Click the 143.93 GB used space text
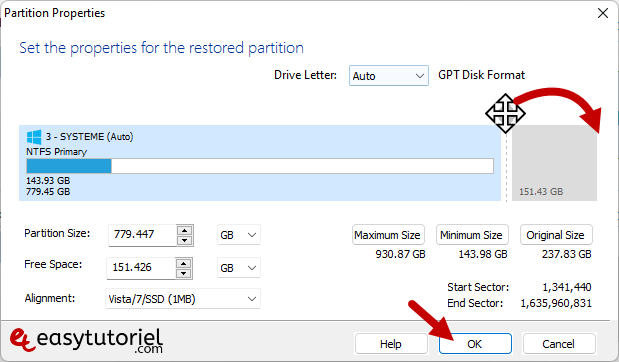Screen dimensions: 619x362 (x=48, y=180)
